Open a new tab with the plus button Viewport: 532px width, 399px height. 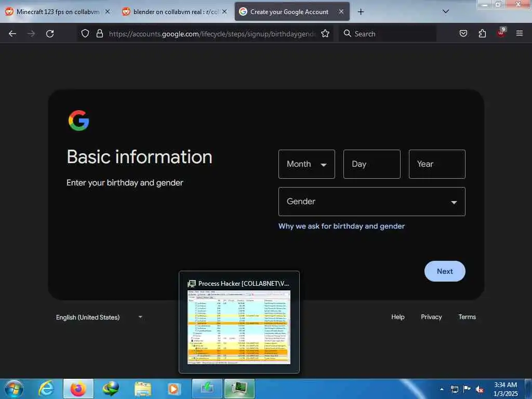point(361,12)
